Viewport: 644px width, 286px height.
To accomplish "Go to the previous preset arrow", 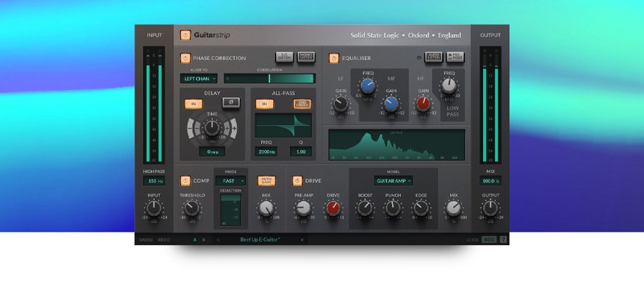I will pos(218,240).
